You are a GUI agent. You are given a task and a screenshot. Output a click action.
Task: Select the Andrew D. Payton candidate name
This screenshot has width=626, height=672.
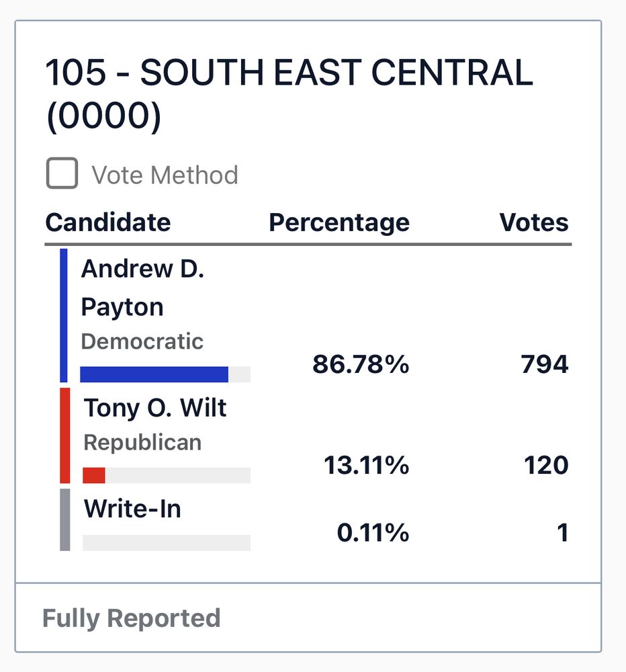point(142,288)
